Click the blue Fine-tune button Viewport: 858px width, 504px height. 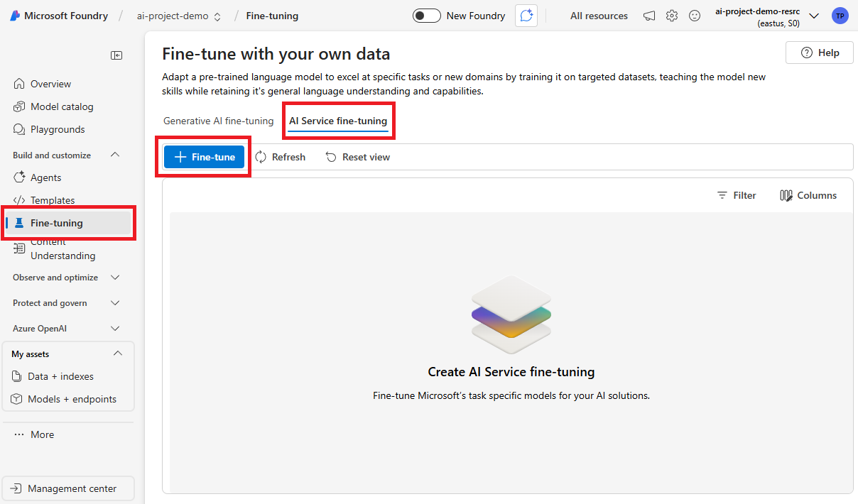click(x=204, y=157)
